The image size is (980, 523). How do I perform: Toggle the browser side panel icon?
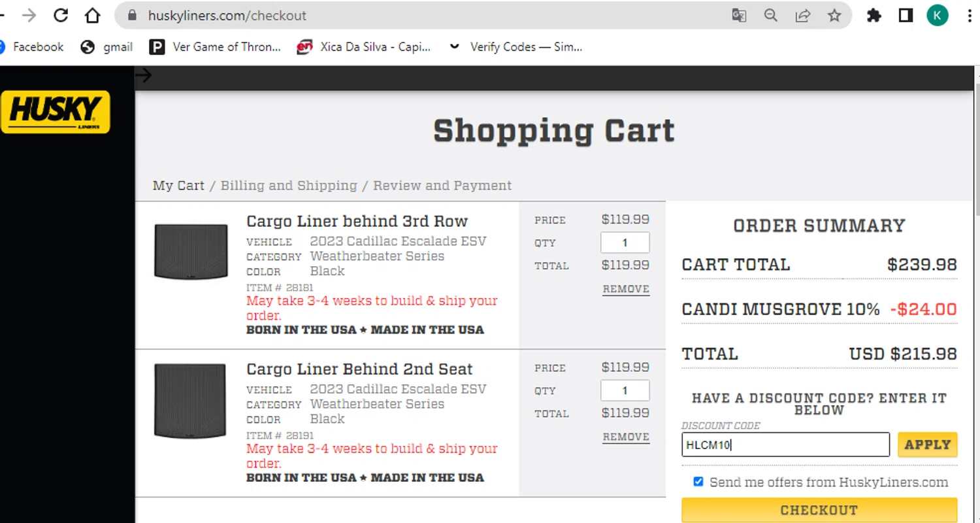906,16
